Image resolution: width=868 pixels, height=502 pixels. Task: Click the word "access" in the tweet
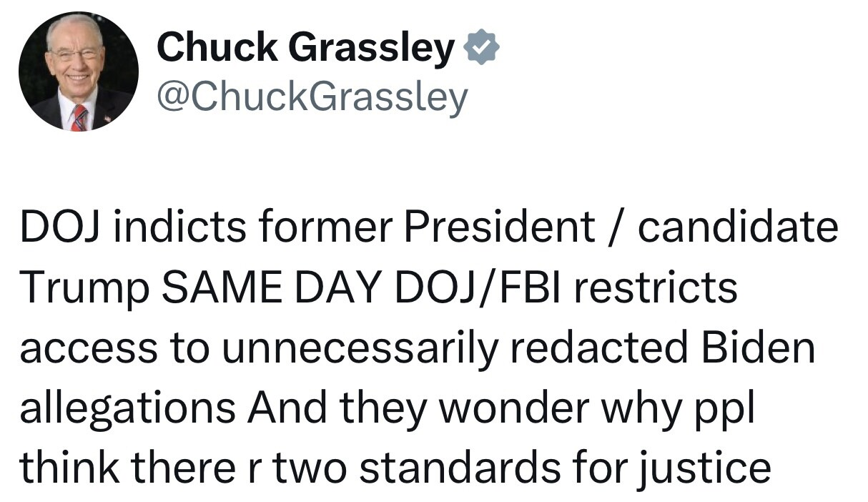(x=87, y=348)
